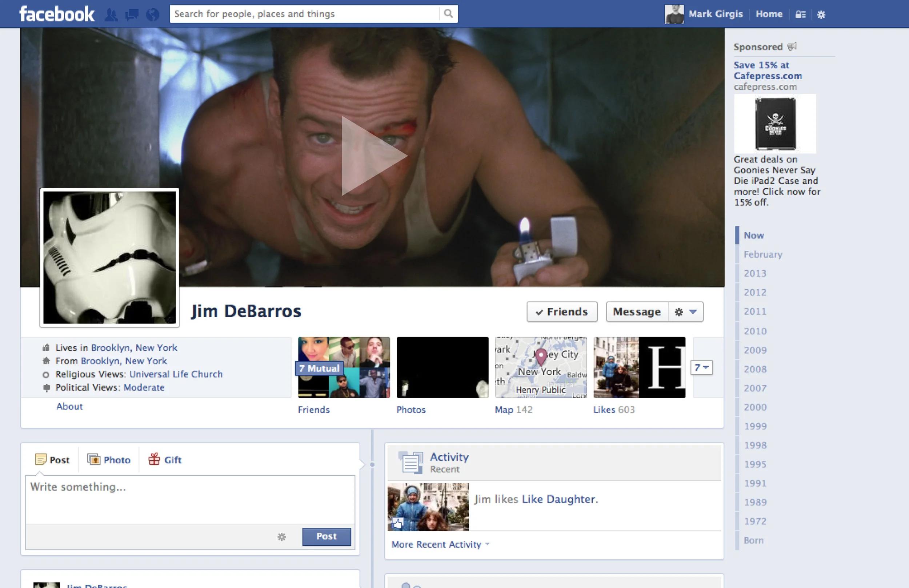Screen dimensions: 909x588
Task: Jump to 1998 on timeline
Action: click(755, 445)
